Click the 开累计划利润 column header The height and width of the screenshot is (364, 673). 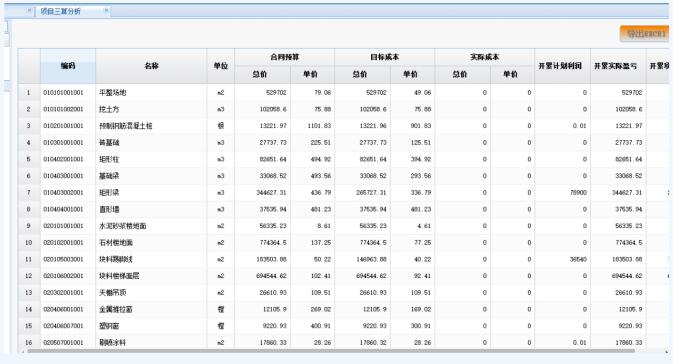tap(562, 66)
